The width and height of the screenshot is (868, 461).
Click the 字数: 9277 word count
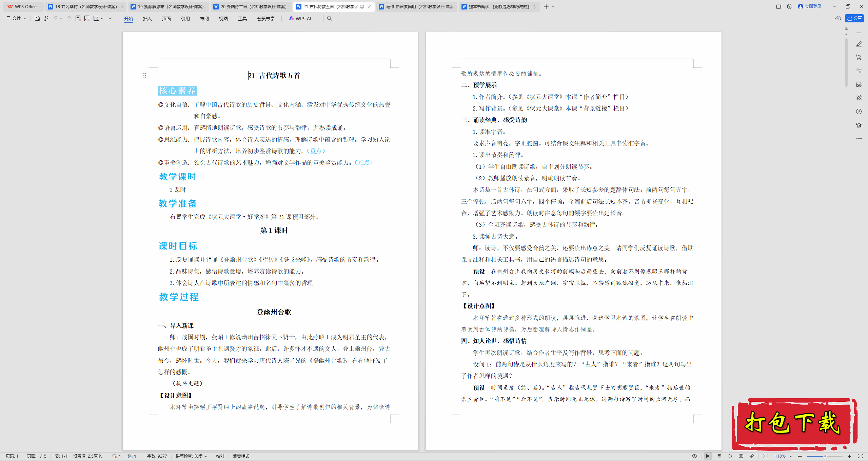[x=157, y=456]
